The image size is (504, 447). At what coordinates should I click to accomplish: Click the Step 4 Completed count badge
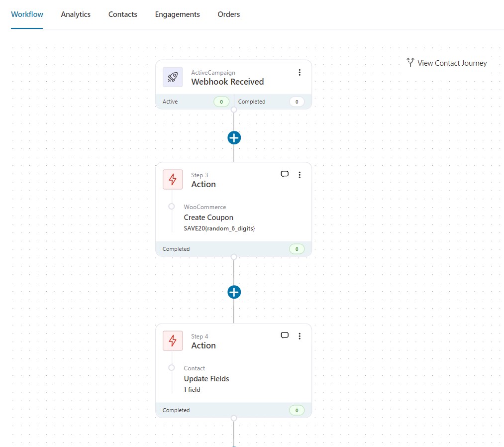click(297, 410)
